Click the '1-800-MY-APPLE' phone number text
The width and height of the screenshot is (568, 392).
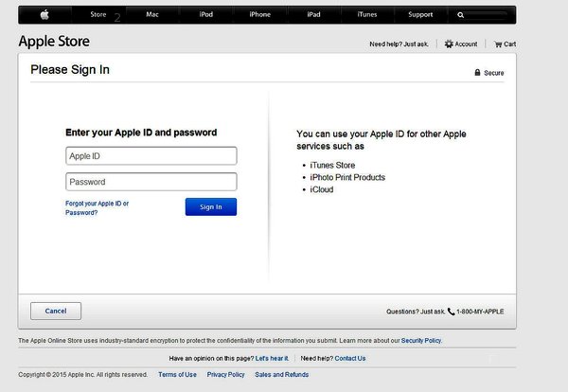click(x=480, y=312)
